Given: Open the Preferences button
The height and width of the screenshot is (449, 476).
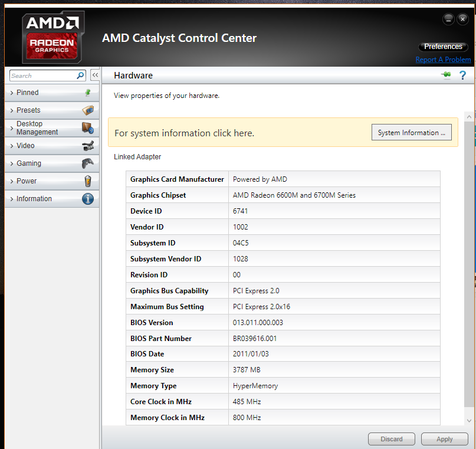Looking at the screenshot, I should pyautogui.click(x=443, y=47).
